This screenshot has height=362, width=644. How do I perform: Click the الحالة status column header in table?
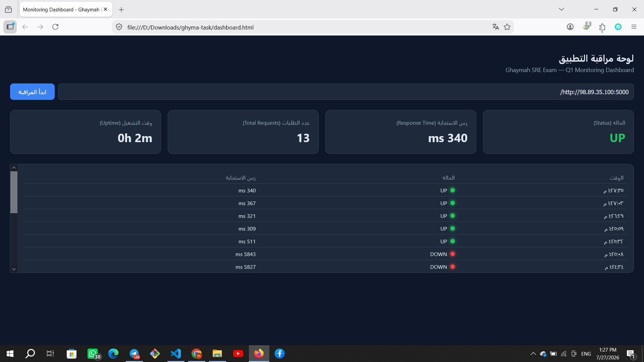[x=448, y=178]
